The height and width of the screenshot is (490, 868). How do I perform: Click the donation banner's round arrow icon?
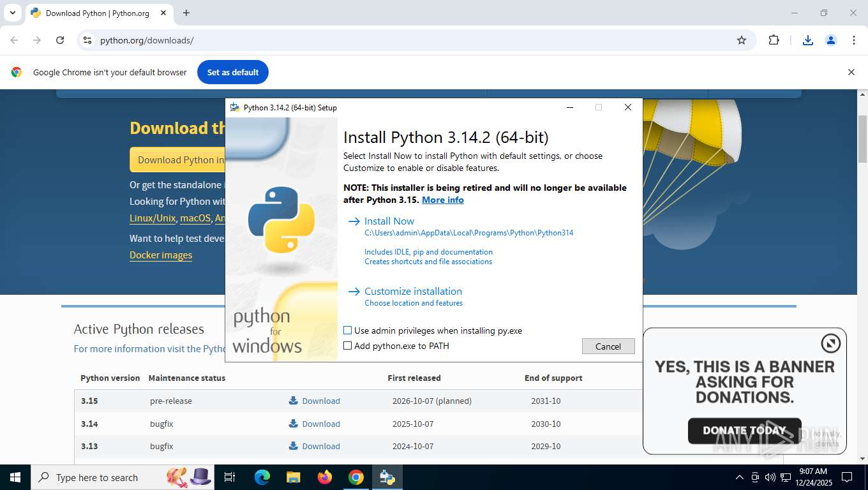(x=830, y=344)
